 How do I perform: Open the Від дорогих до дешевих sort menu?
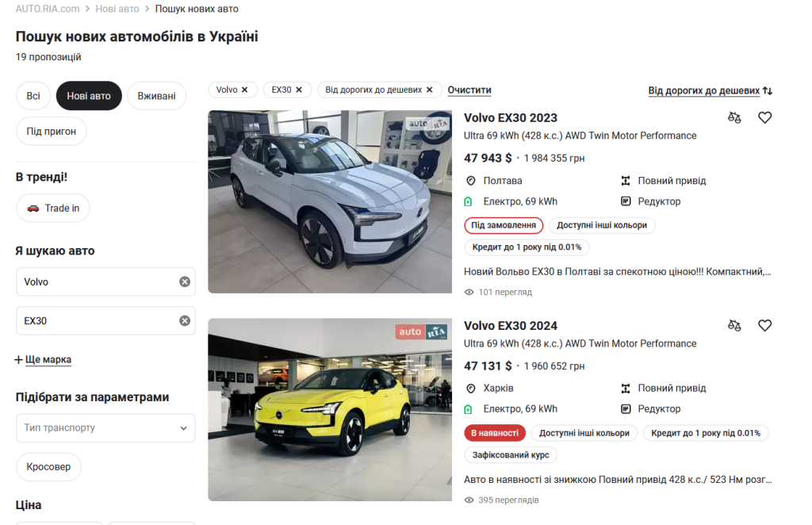704,90
